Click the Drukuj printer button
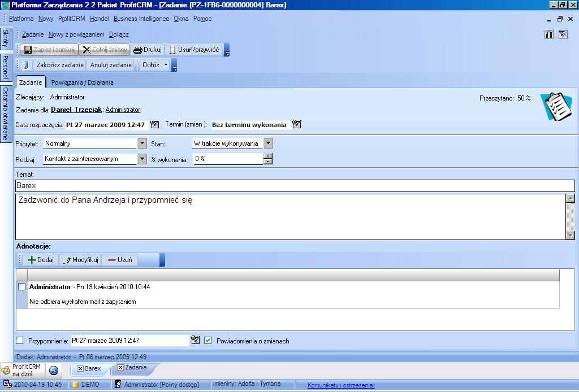 click(x=147, y=50)
